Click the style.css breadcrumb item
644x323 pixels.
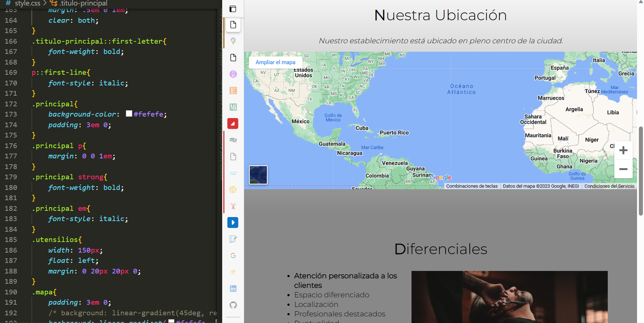coord(27,3)
